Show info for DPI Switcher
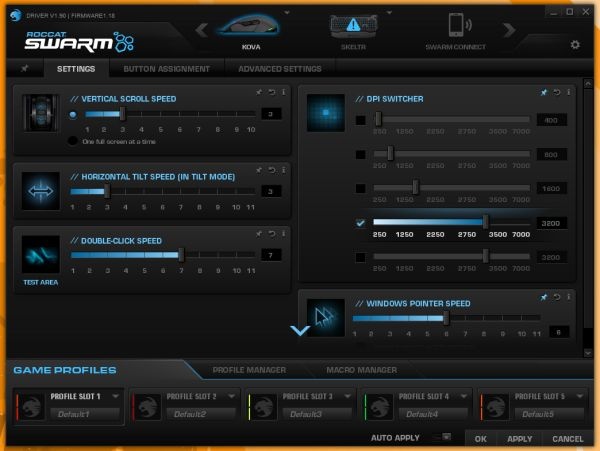Viewport: 600px width, 451px height. (x=569, y=92)
